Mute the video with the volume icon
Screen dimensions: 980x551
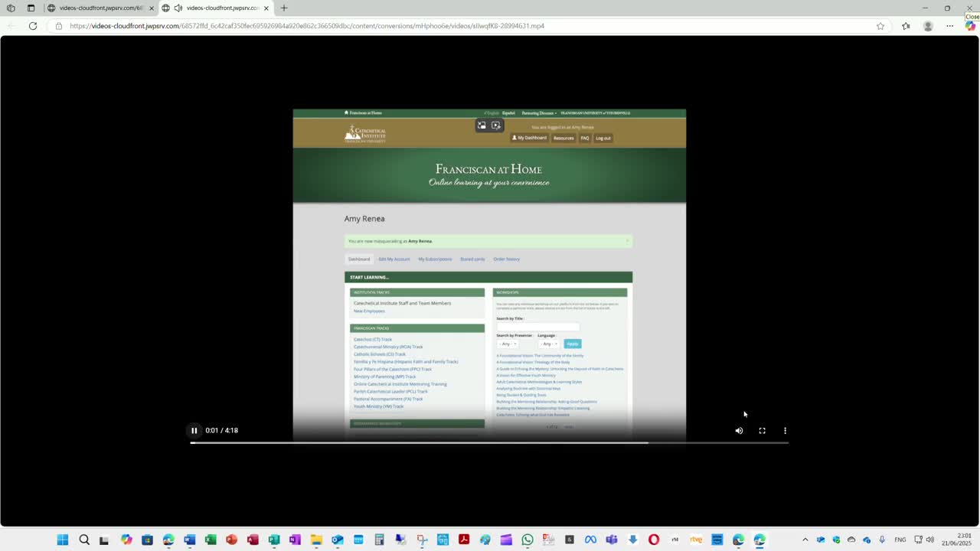(739, 431)
